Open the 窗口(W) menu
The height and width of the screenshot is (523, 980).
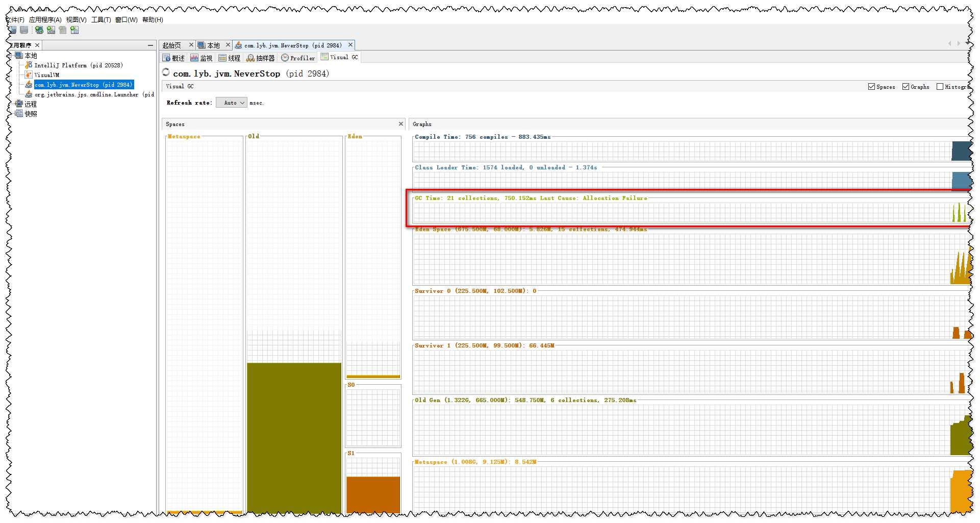(127, 20)
